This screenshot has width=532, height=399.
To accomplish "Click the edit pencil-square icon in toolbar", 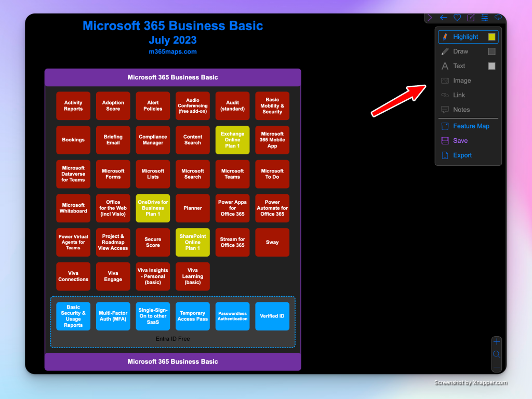I will click(471, 18).
